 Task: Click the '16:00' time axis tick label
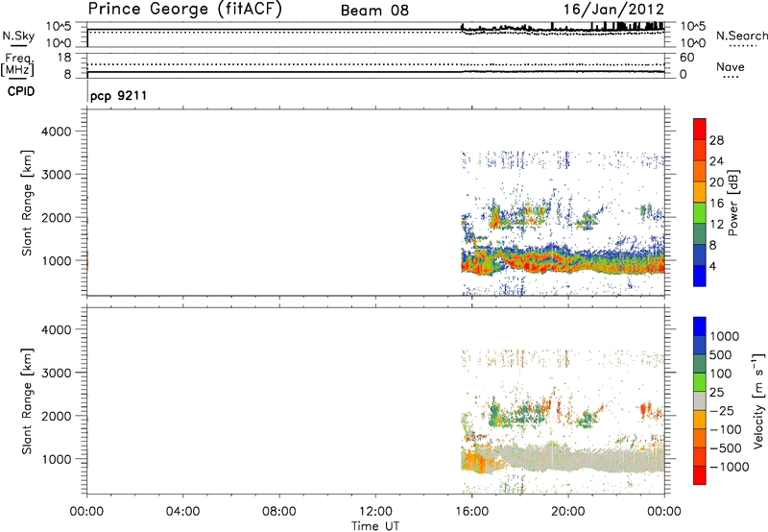pos(471,512)
